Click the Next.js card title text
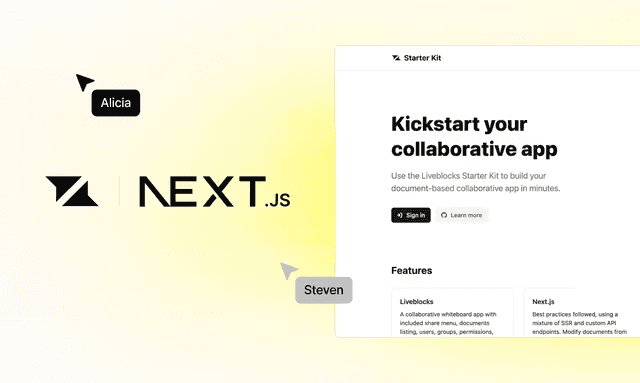Image resolution: width=640 pixels, height=383 pixels. [543, 302]
